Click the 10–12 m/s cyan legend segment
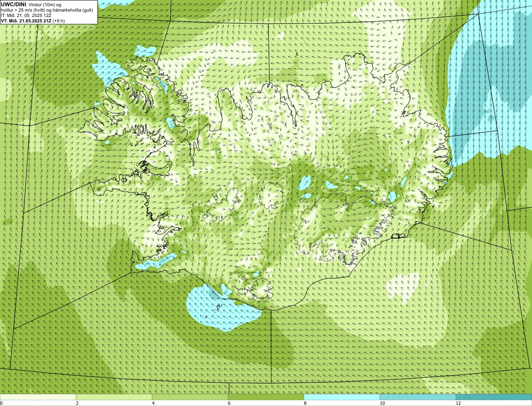Screen dimensions: 532x406 point(418,397)
